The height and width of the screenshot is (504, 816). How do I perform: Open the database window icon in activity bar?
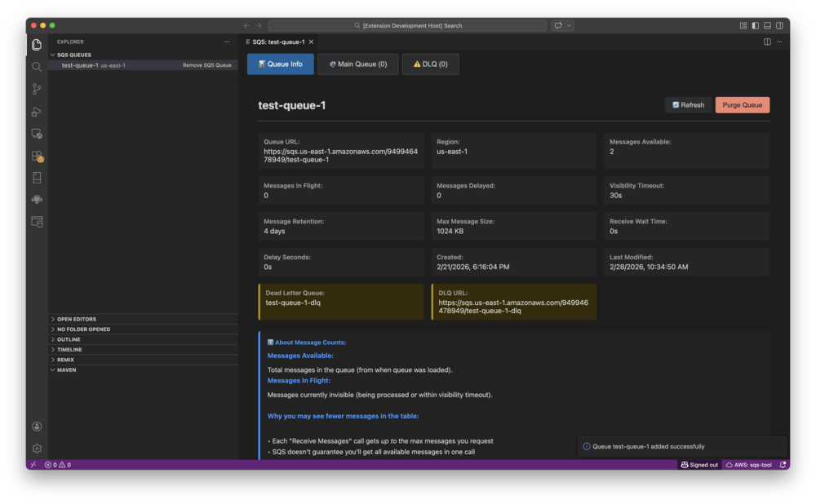[x=37, y=222]
